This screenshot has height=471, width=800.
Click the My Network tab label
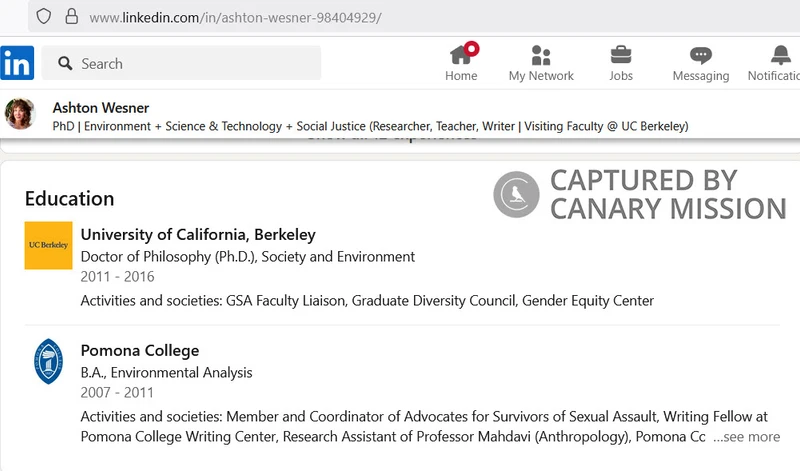point(541,76)
